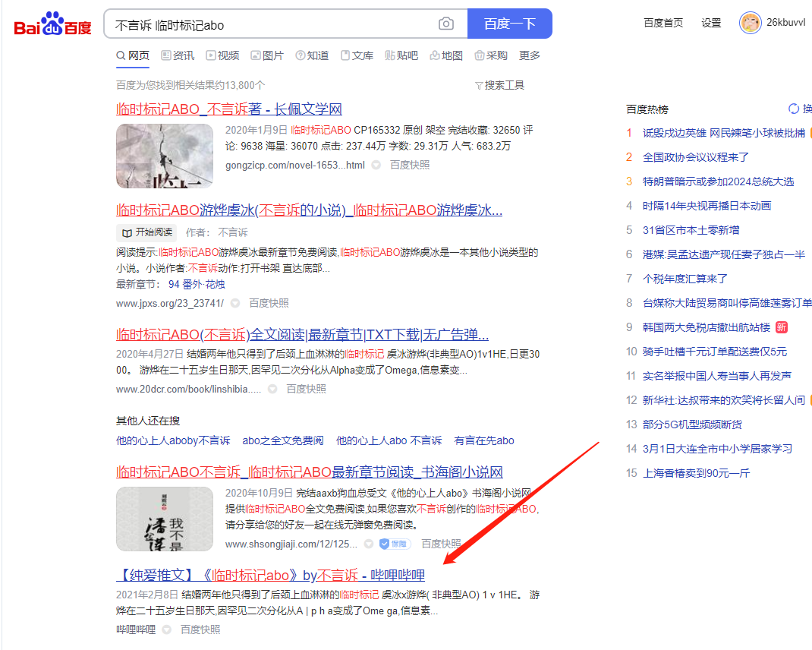Expand dropdown next to shsongjiaji.com URL

[369, 544]
